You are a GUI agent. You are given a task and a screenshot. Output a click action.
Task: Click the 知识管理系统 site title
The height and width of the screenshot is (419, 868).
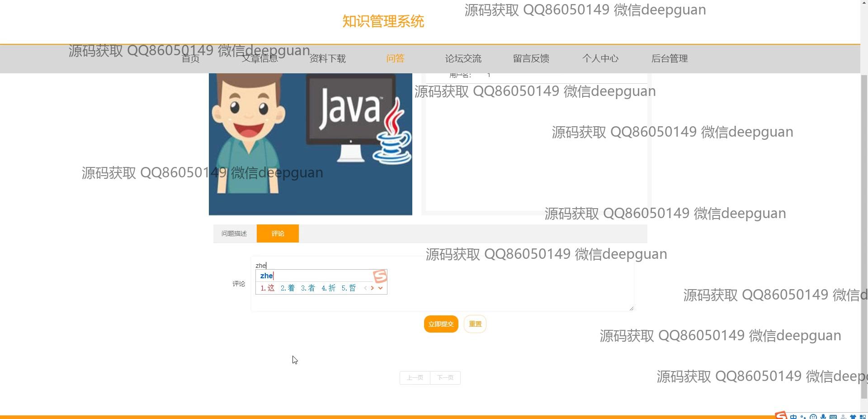point(383,21)
